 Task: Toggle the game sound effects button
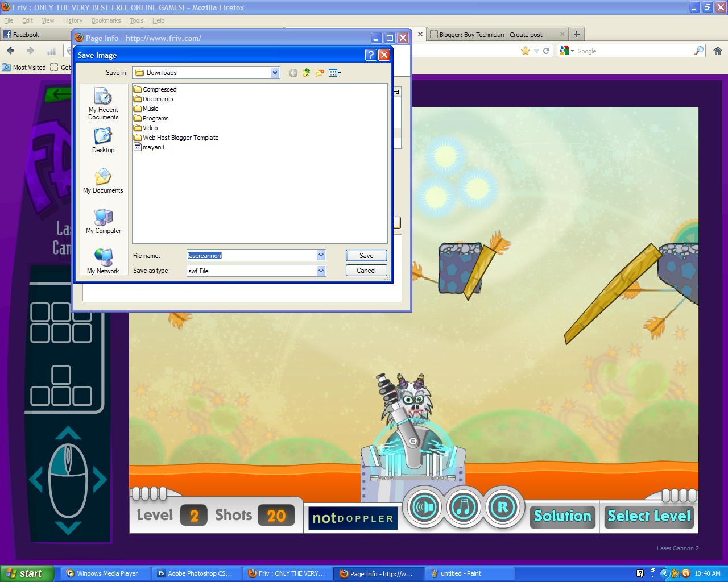click(425, 507)
